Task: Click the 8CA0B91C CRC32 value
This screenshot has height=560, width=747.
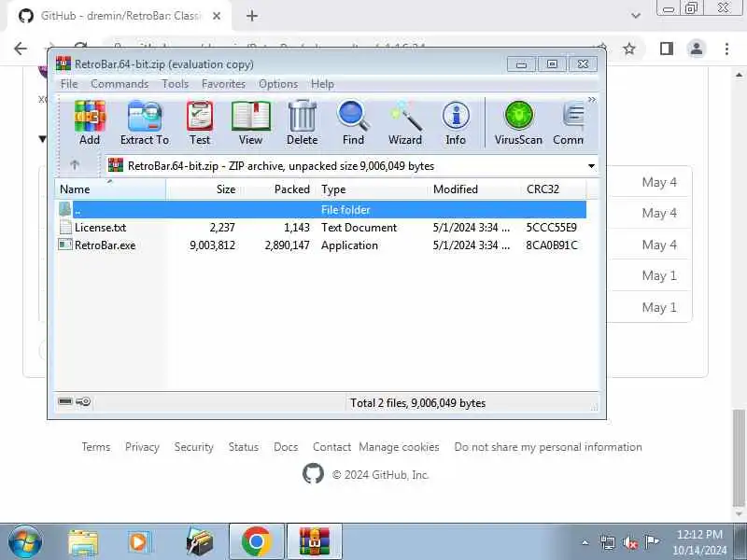Action: 552,245
